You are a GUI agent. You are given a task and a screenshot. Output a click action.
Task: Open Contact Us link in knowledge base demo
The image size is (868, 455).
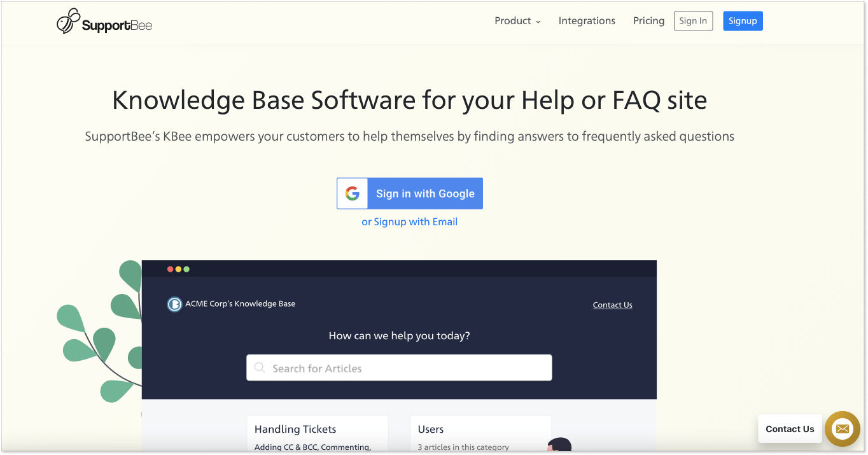(612, 305)
